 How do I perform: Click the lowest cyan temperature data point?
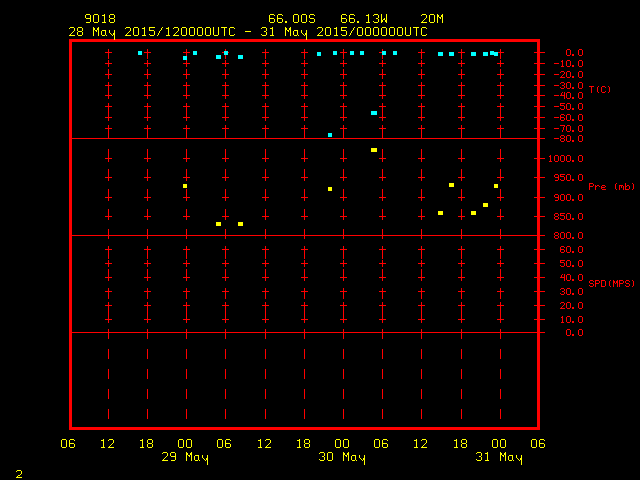[x=330, y=135]
